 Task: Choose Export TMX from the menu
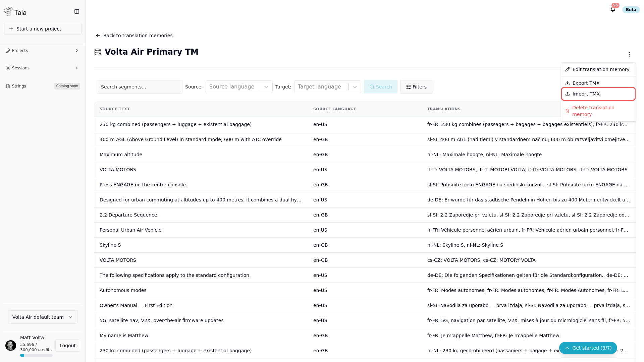[598, 83]
